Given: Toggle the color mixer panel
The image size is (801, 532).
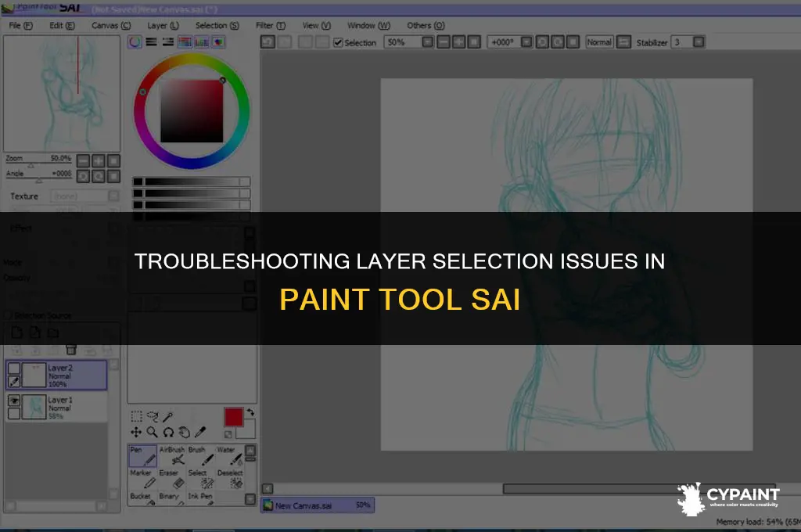Looking at the screenshot, I should [185, 42].
